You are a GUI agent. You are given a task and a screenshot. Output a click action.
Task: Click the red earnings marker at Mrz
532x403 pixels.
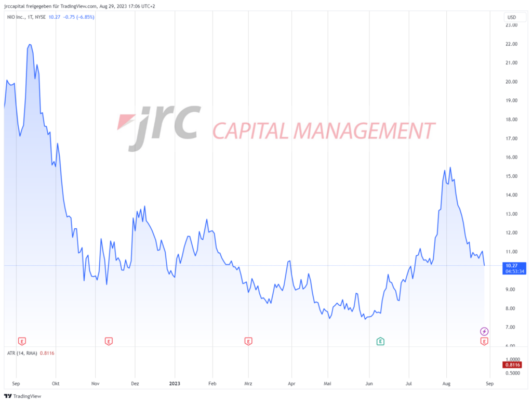[x=248, y=341]
